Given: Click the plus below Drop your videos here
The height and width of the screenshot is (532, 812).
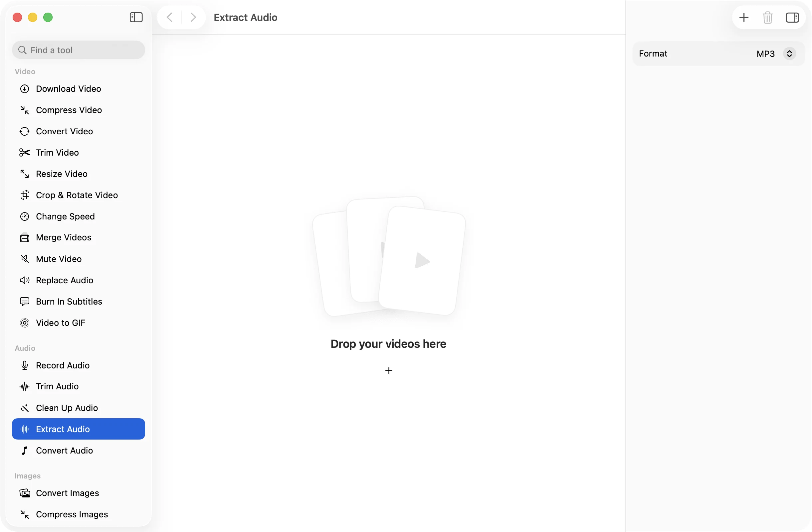Looking at the screenshot, I should click(x=389, y=370).
